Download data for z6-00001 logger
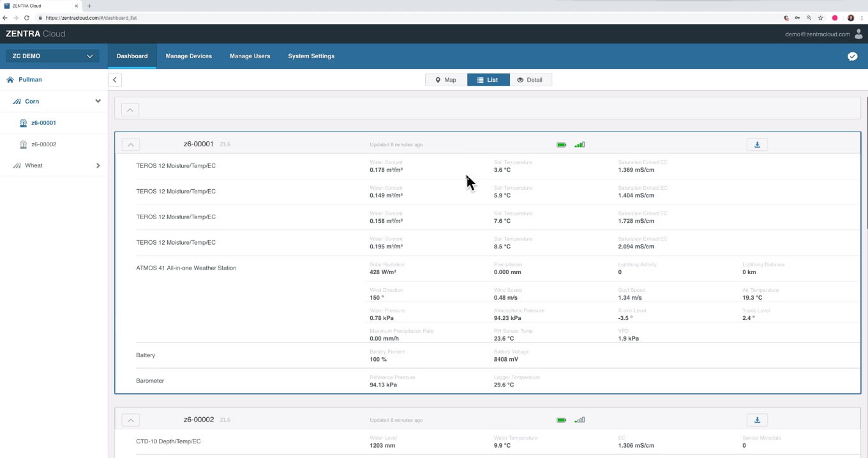 (757, 144)
